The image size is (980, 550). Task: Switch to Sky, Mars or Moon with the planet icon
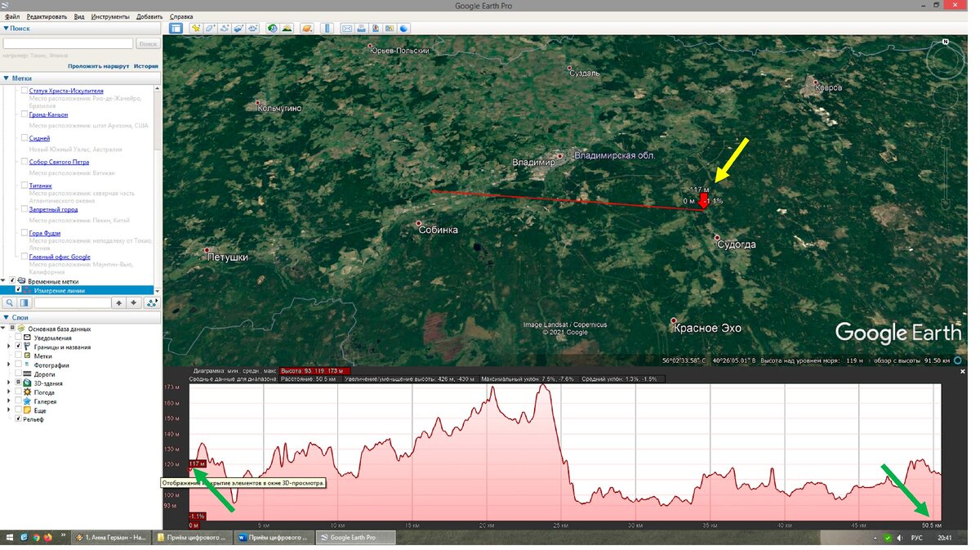[x=307, y=28]
